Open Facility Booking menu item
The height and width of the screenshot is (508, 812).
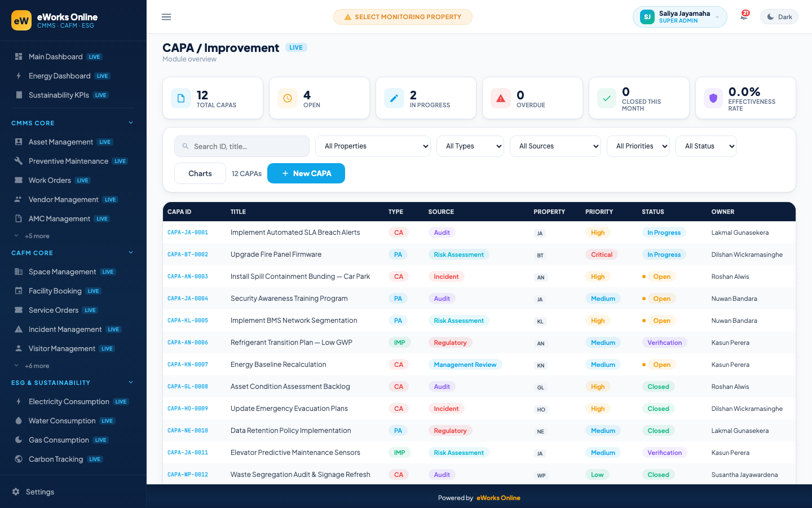73,291
